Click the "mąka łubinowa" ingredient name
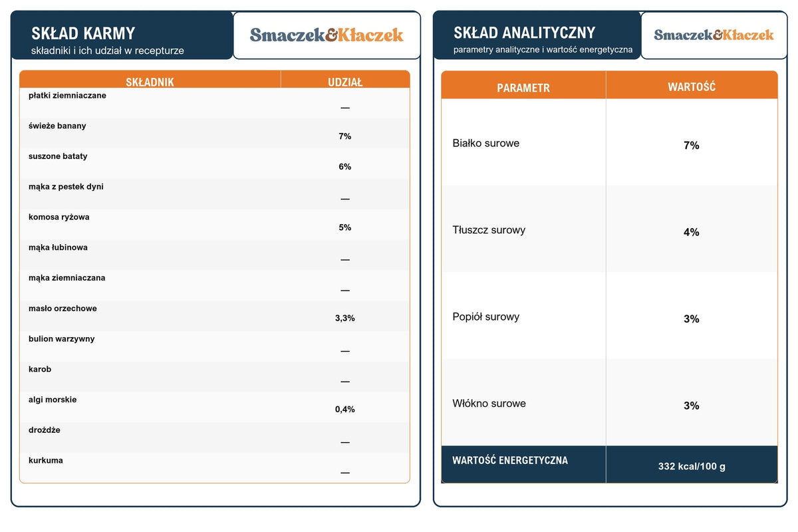The image size is (798, 532). 58,247
